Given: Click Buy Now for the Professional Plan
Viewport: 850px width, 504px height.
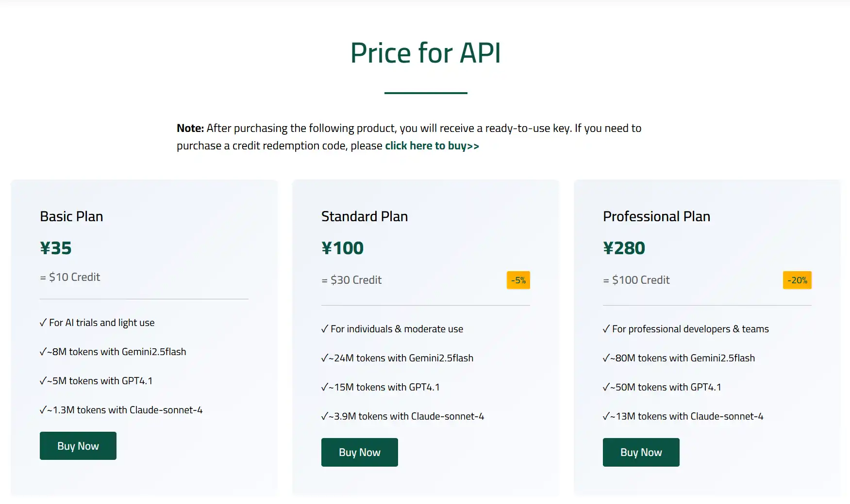Looking at the screenshot, I should click(x=641, y=452).
